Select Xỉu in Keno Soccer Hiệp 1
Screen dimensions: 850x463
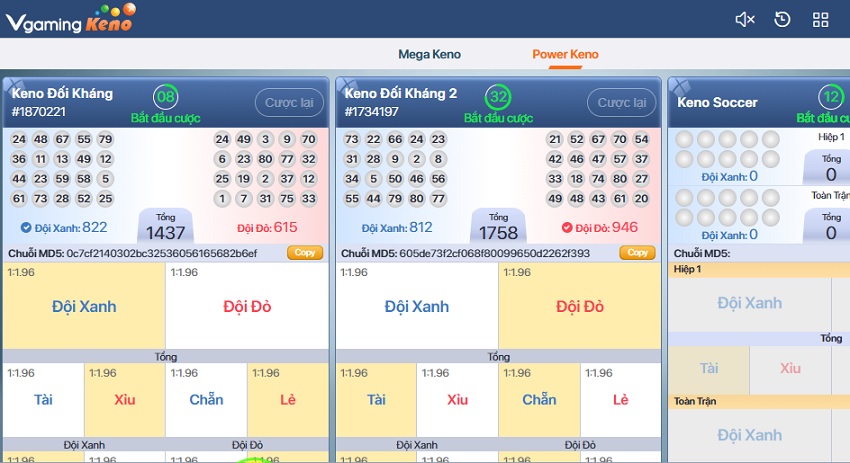[x=790, y=369]
